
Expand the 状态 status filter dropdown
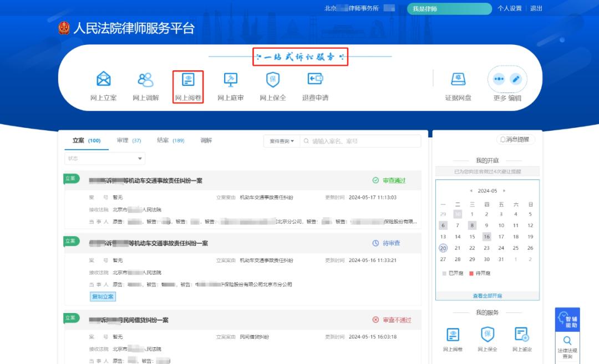104,158
